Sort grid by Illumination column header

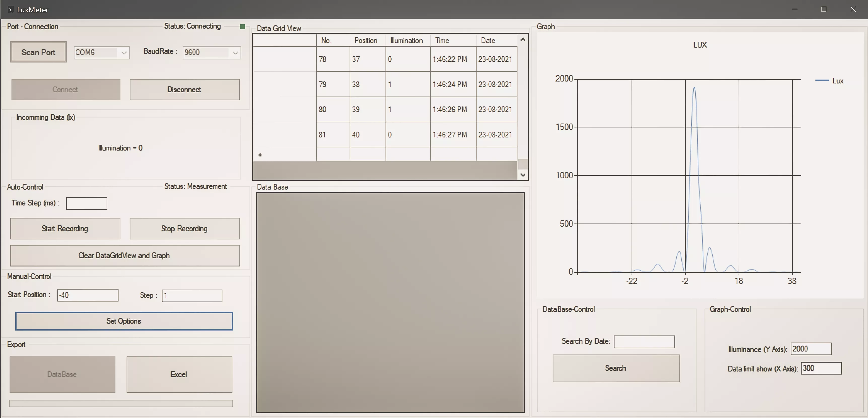(x=407, y=41)
